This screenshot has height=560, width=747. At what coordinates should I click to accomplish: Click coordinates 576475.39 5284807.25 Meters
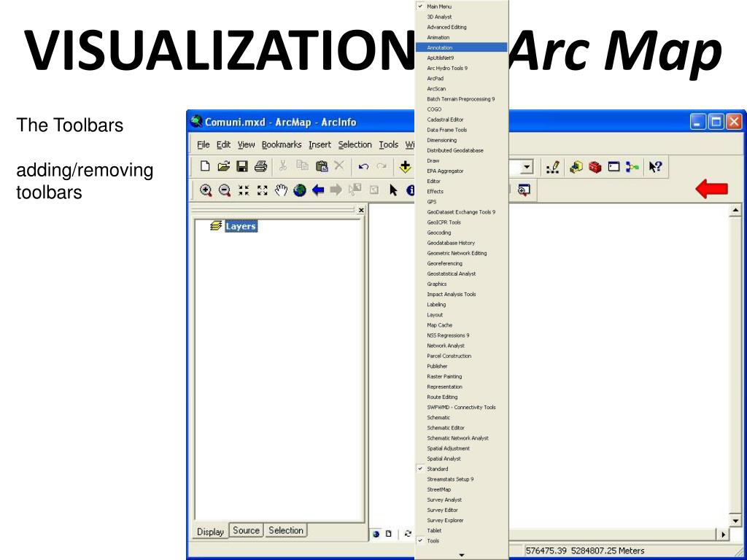(585, 551)
